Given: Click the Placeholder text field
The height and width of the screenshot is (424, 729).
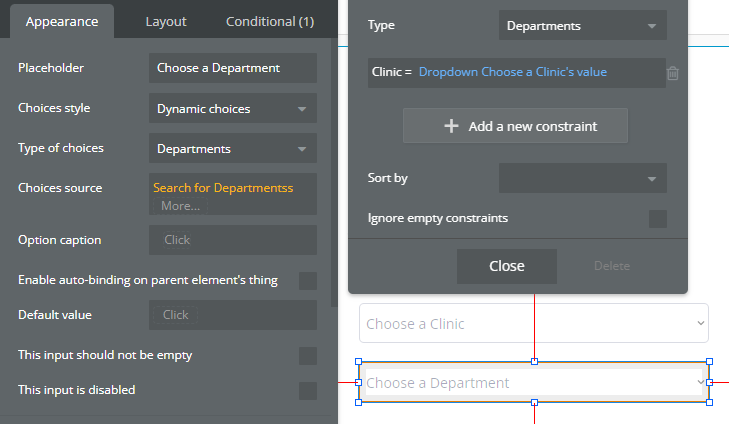Looking at the screenshot, I should coord(232,68).
